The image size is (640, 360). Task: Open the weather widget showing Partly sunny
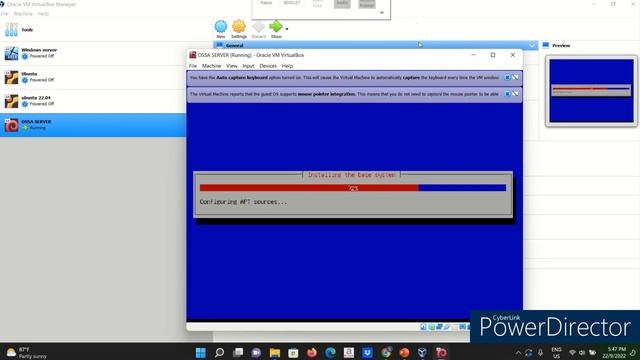point(26,353)
